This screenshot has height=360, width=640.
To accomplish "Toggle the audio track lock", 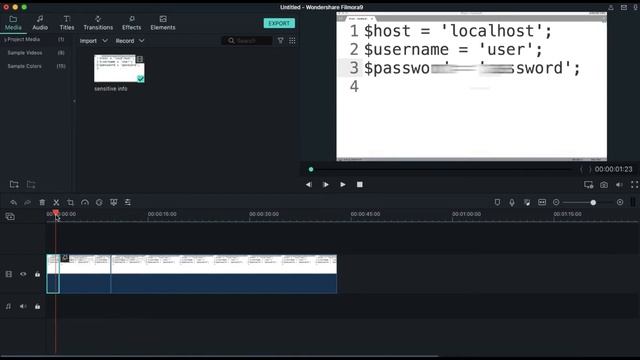I will (x=38, y=307).
